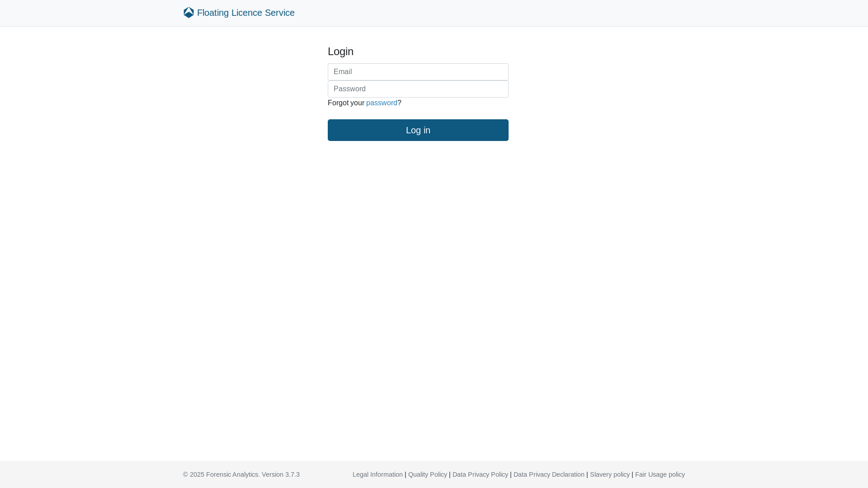Viewport: 868px width, 488px height.
Task: Select the Login heading text
Action: (x=340, y=52)
